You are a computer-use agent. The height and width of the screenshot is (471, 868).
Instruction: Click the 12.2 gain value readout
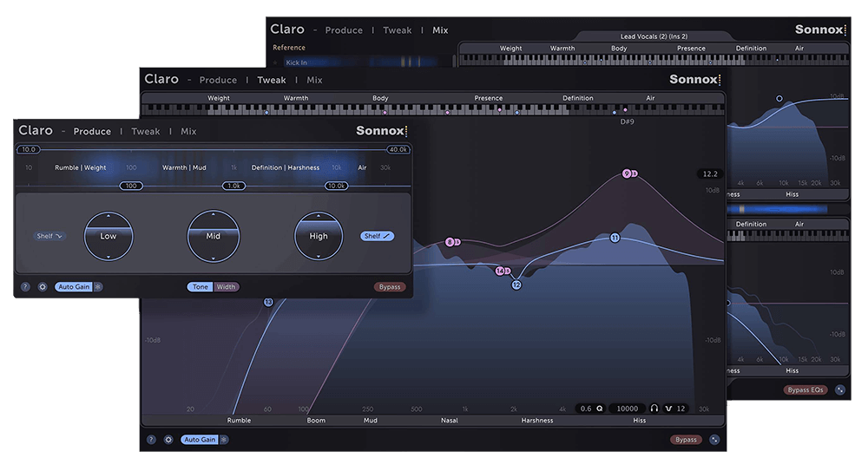[x=710, y=173]
